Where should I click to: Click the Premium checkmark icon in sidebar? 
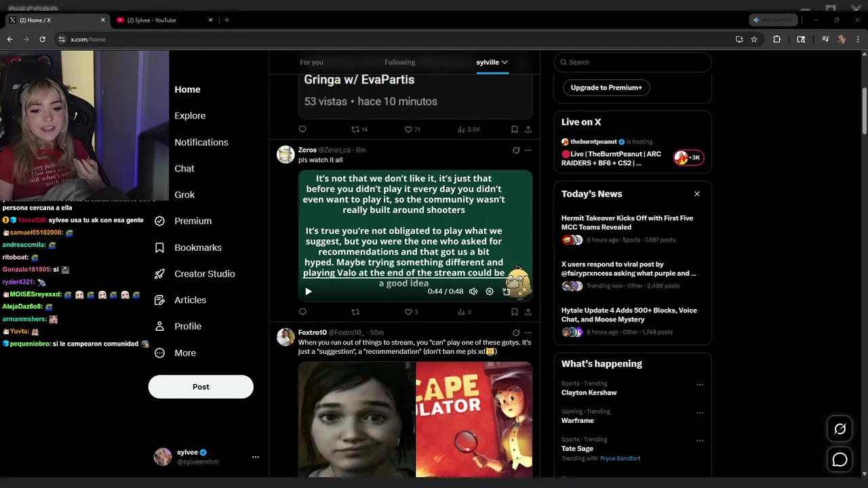pos(160,221)
